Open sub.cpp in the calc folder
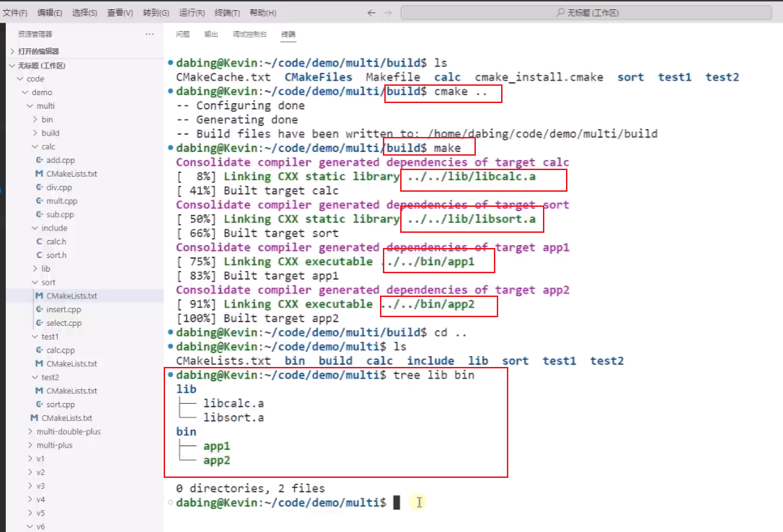 click(63, 214)
